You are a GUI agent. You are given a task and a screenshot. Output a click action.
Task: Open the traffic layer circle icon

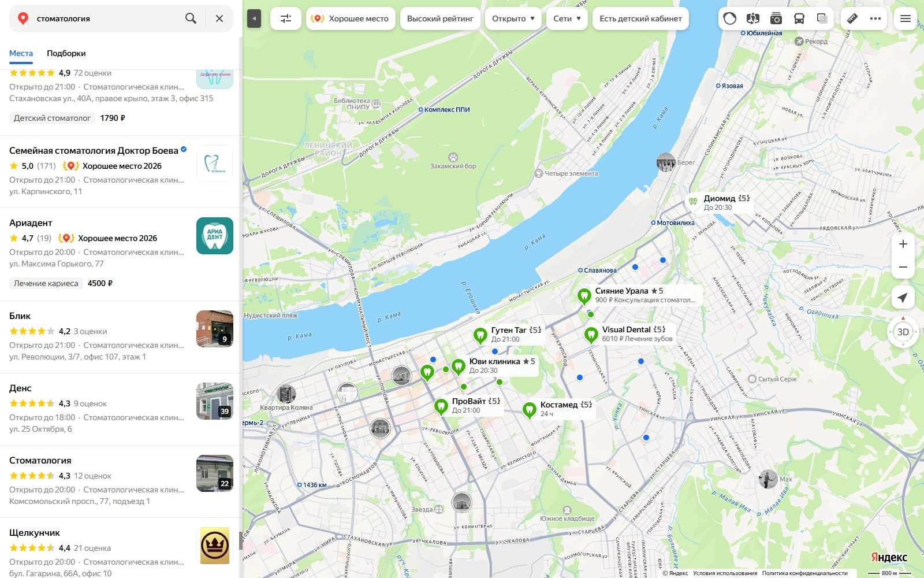[x=730, y=18]
